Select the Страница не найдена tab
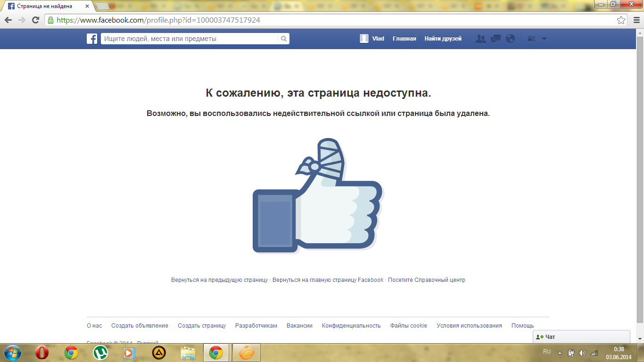 pos(45,7)
